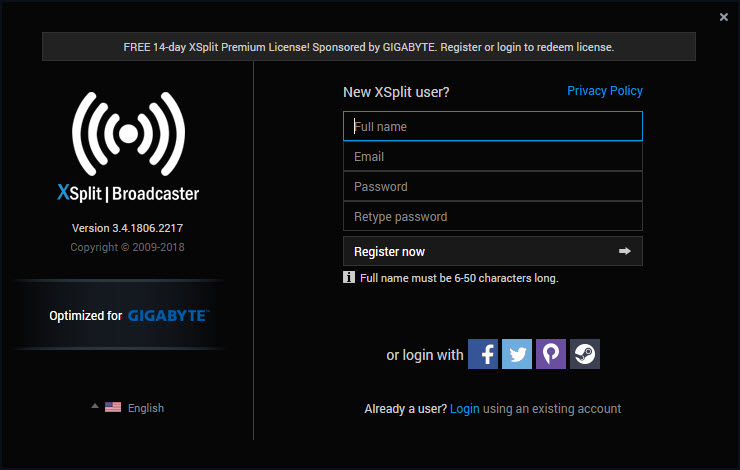Log in with Twitter icon

pos(517,354)
